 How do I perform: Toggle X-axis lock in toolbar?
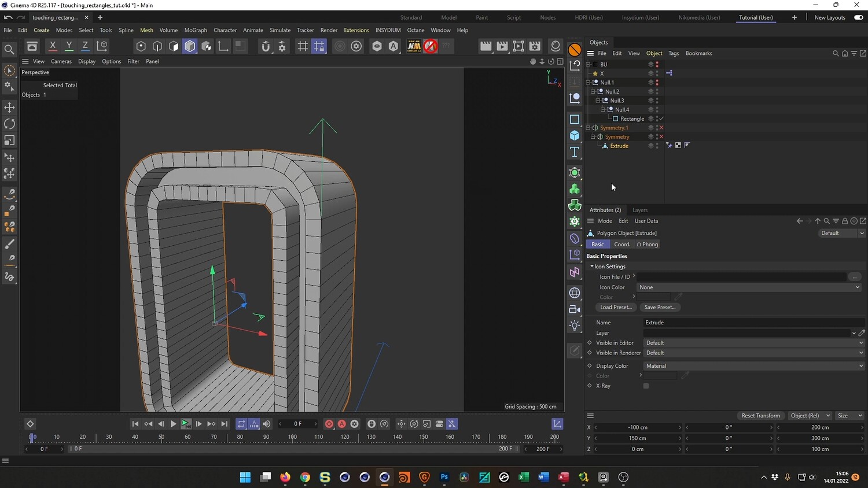pos(53,46)
